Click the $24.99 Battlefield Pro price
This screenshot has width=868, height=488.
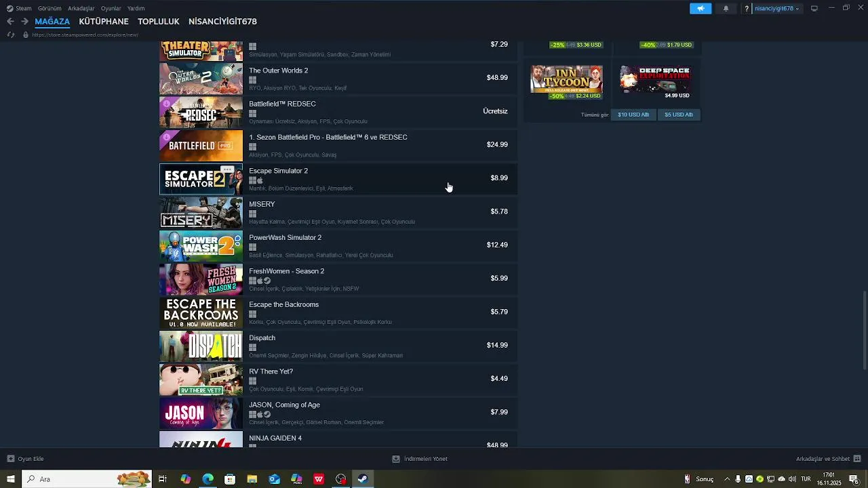coord(497,144)
